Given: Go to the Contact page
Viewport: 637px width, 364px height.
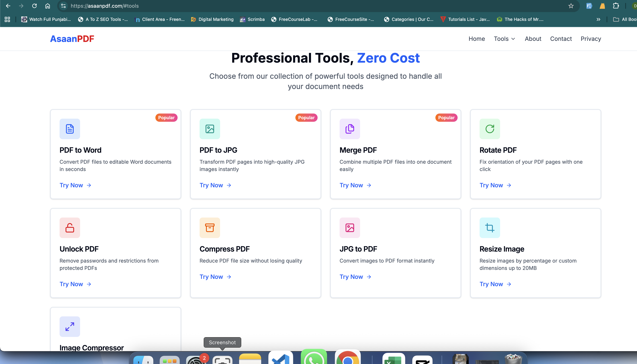Looking at the screenshot, I should tap(561, 39).
